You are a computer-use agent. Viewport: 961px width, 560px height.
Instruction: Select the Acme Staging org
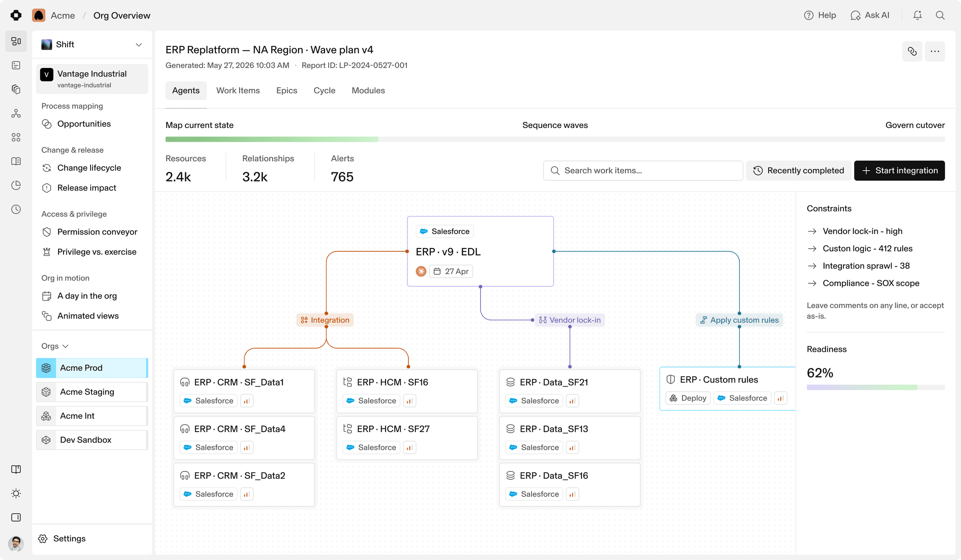(x=92, y=392)
